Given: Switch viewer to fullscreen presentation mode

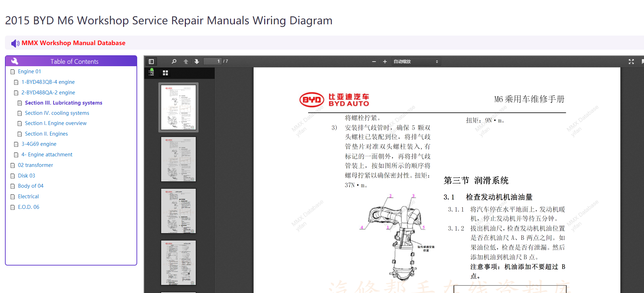Looking at the screenshot, I should point(631,62).
